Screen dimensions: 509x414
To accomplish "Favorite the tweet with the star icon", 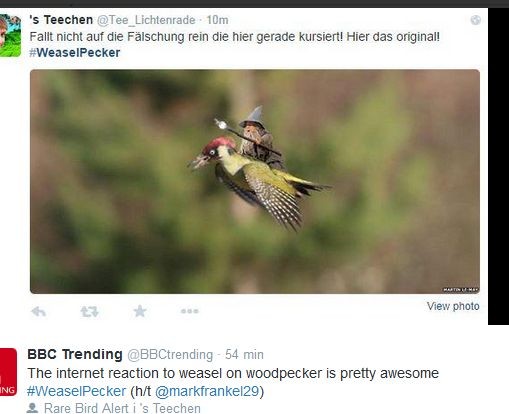I will click(x=140, y=311).
